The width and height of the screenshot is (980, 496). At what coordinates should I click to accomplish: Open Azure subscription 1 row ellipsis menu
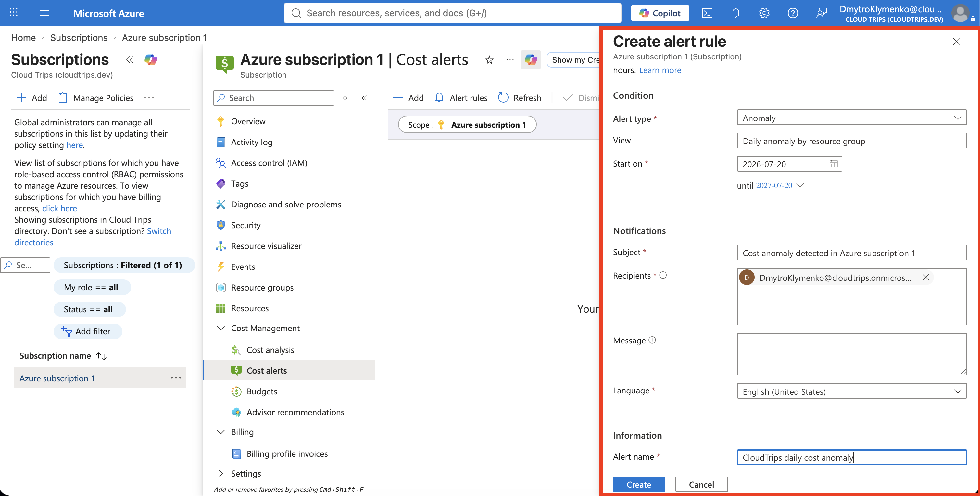point(176,378)
